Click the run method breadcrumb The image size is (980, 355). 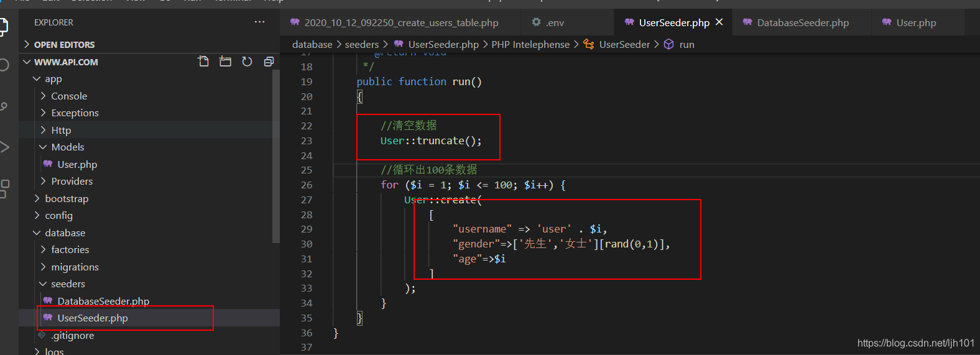686,44
